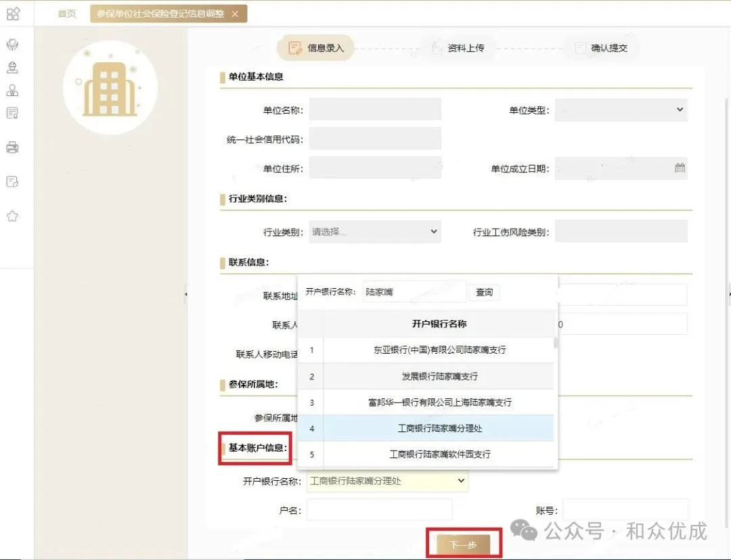The height and width of the screenshot is (560, 731).
Task: Switch to the 首页 tab
Action: 66,13
